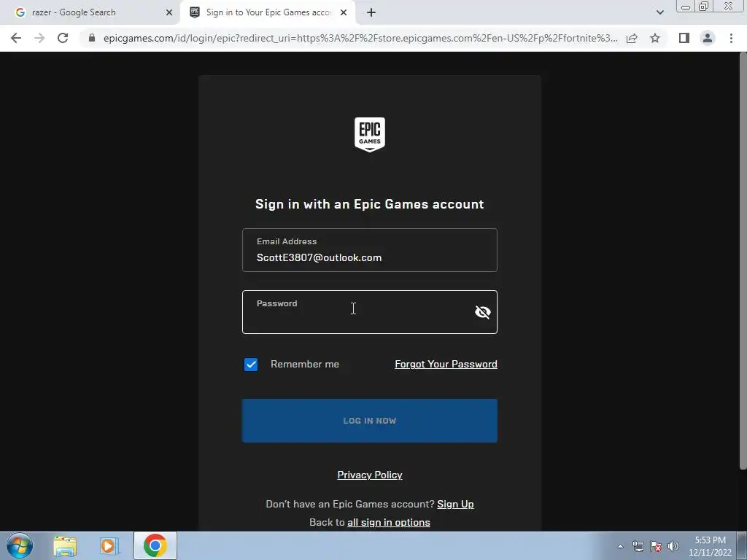The height and width of the screenshot is (560, 747).
Task: Click the Epic Games logo
Action: coord(370,135)
